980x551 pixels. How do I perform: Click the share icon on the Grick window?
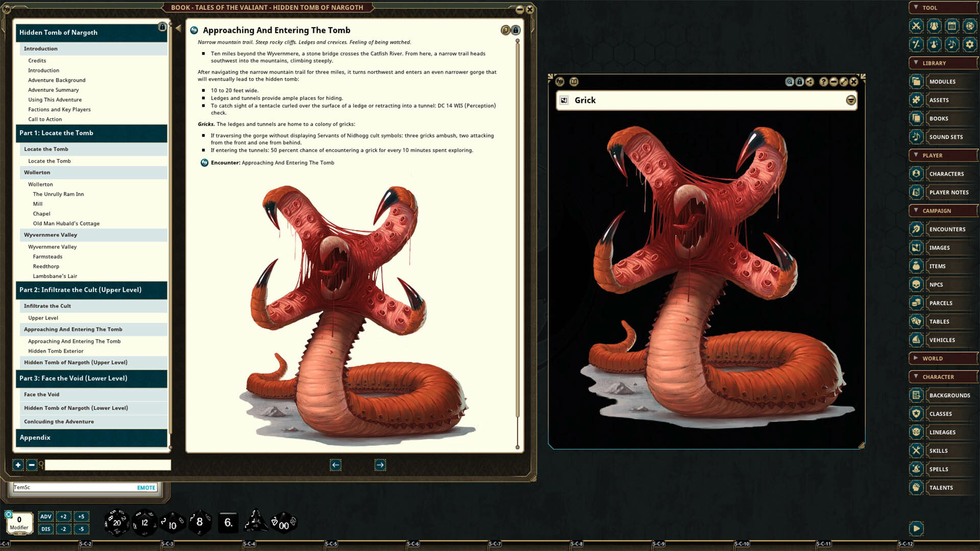click(x=808, y=82)
